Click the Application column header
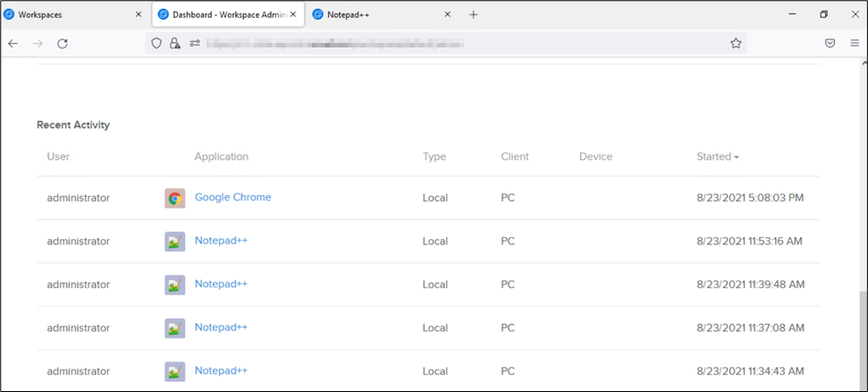Screen dimensions: 868x392 tap(221, 157)
